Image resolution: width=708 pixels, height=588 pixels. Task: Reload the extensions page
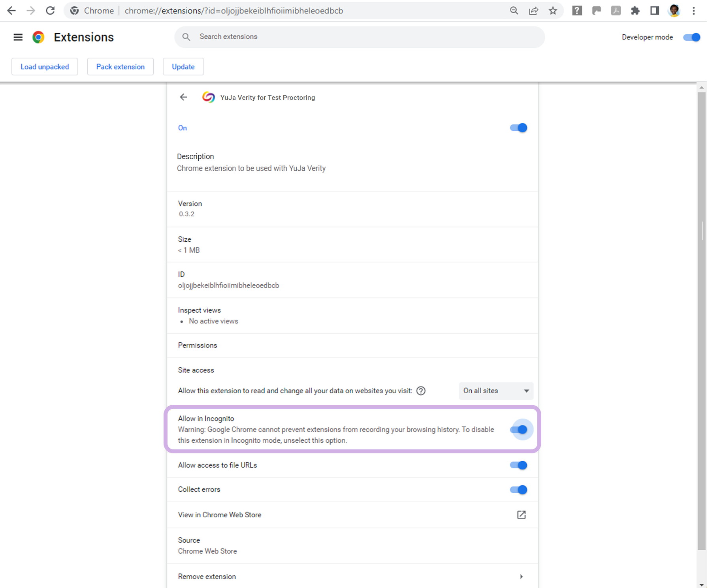click(x=50, y=11)
